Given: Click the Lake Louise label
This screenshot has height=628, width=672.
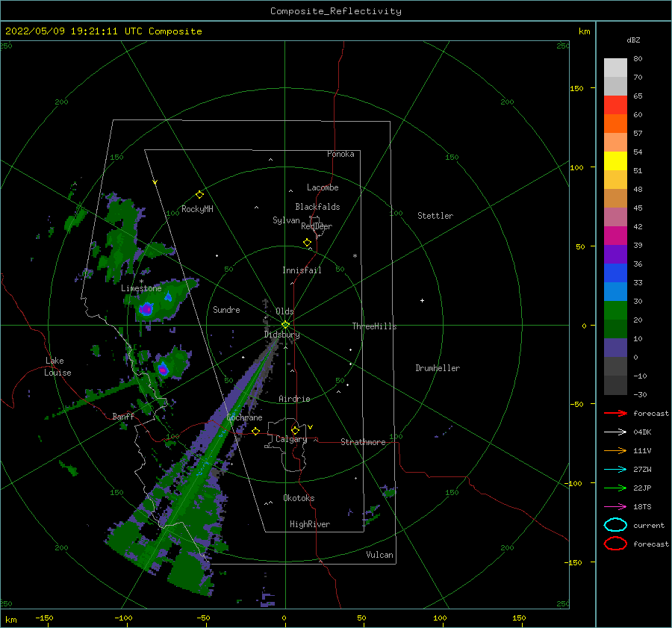Looking at the screenshot, I should tap(57, 367).
